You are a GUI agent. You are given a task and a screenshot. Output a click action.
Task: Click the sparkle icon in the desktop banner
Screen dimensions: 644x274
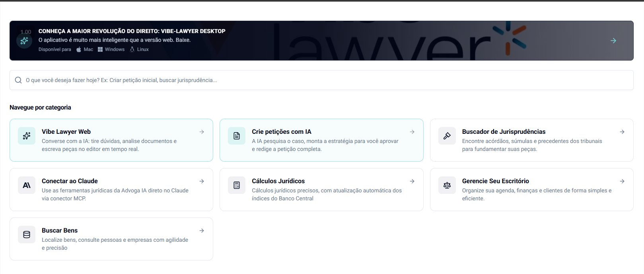coord(24,41)
